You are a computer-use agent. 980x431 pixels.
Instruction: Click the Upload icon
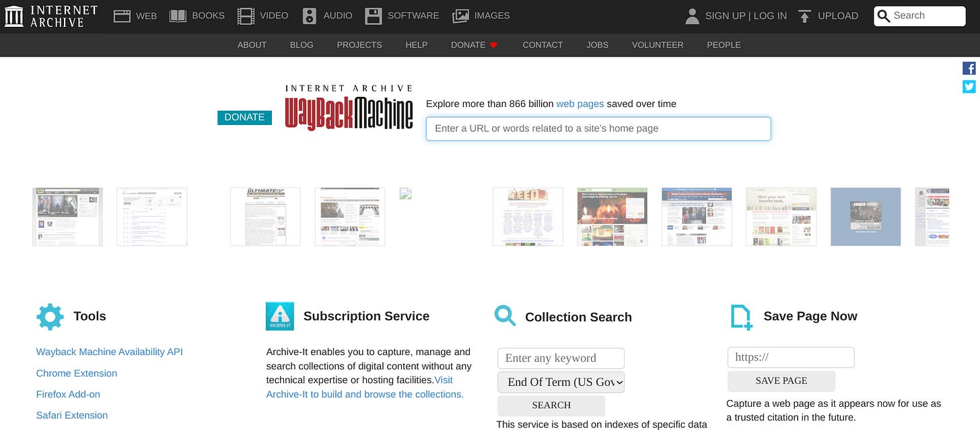tap(804, 15)
